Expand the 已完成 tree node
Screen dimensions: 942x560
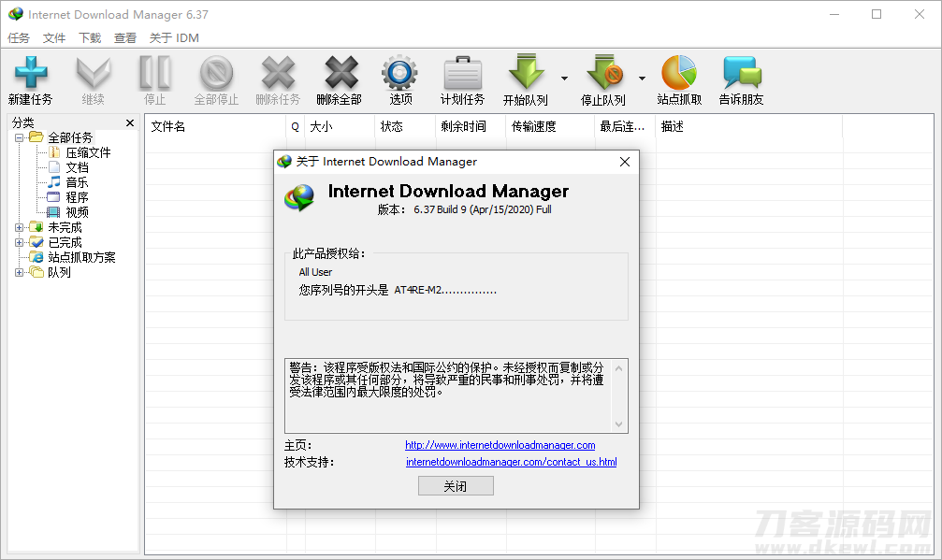tap(20, 242)
